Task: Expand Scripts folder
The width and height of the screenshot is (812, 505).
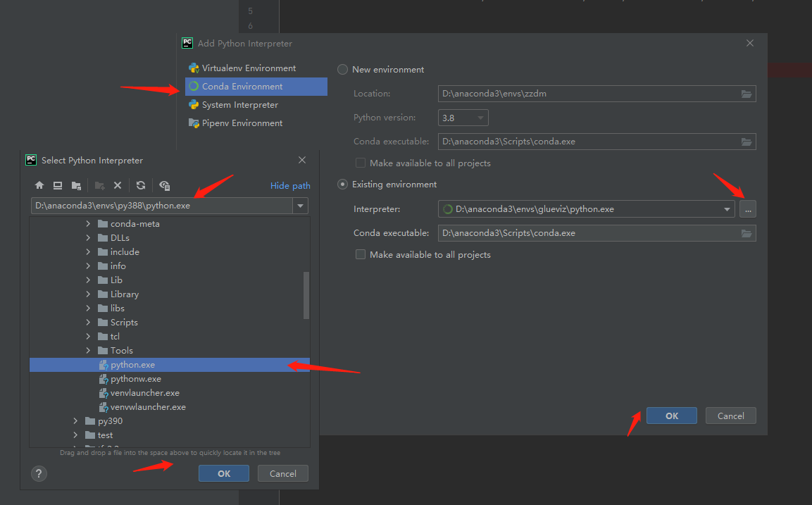Action: (88, 322)
